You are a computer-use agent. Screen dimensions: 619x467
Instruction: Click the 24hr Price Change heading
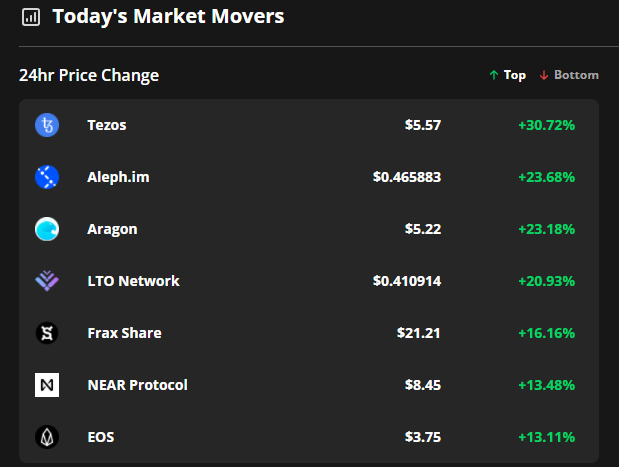(x=89, y=75)
